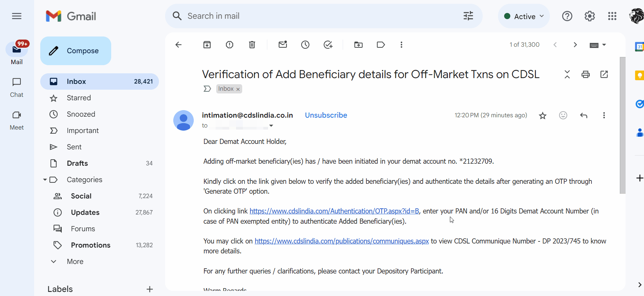Image resolution: width=644 pixels, height=296 pixels.
Task: Open the CDSL OTP authentication link
Action: point(334,211)
